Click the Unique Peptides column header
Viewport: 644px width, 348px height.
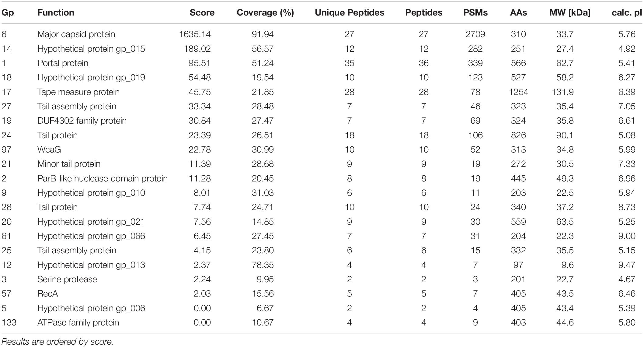350,12
